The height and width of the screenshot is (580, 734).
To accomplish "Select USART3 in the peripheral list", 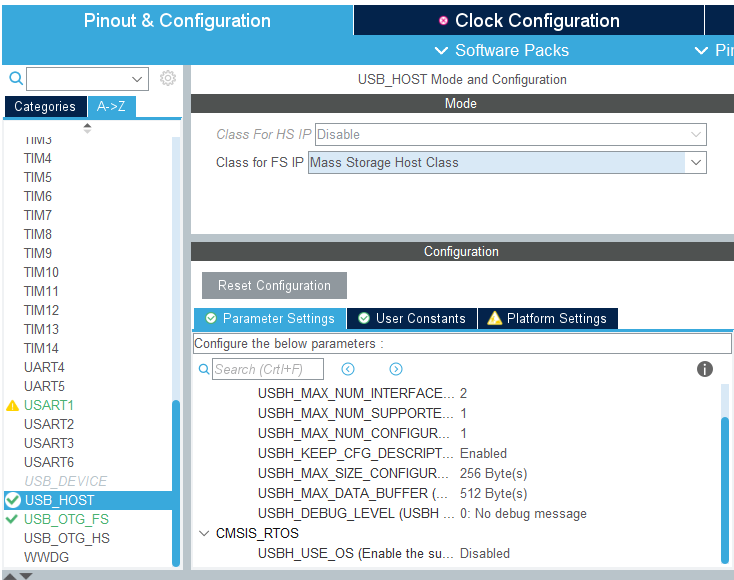I will (x=49, y=443).
